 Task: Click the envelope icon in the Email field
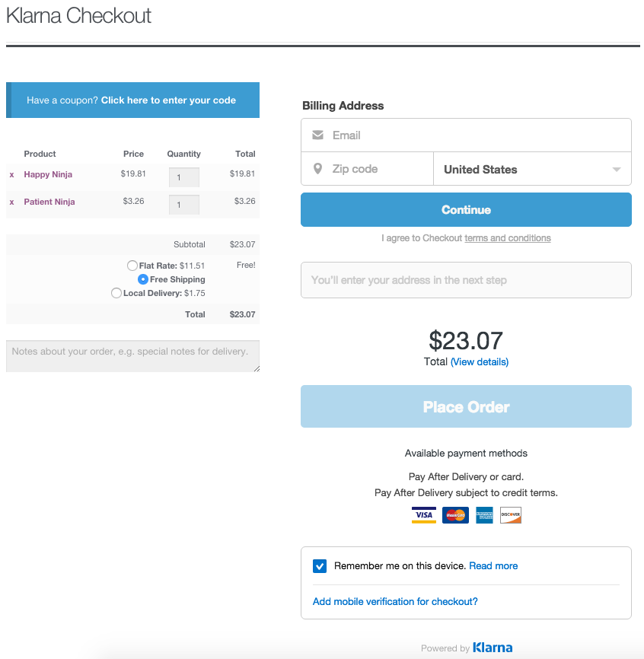(x=317, y=135)
